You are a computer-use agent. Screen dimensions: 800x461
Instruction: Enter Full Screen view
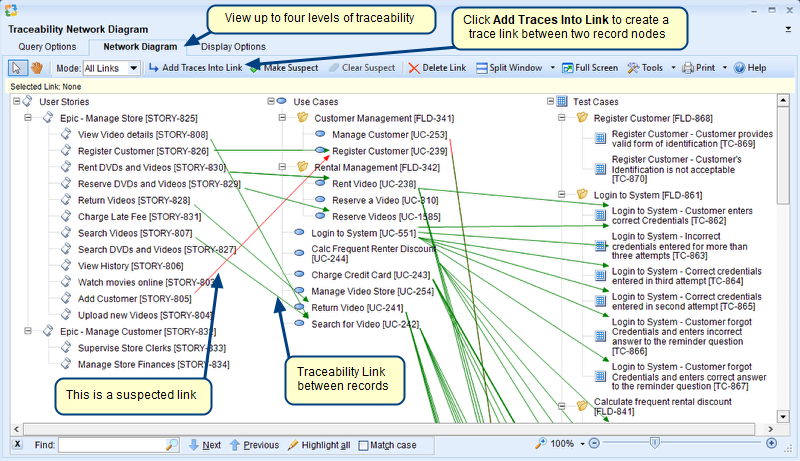(589, 68)
